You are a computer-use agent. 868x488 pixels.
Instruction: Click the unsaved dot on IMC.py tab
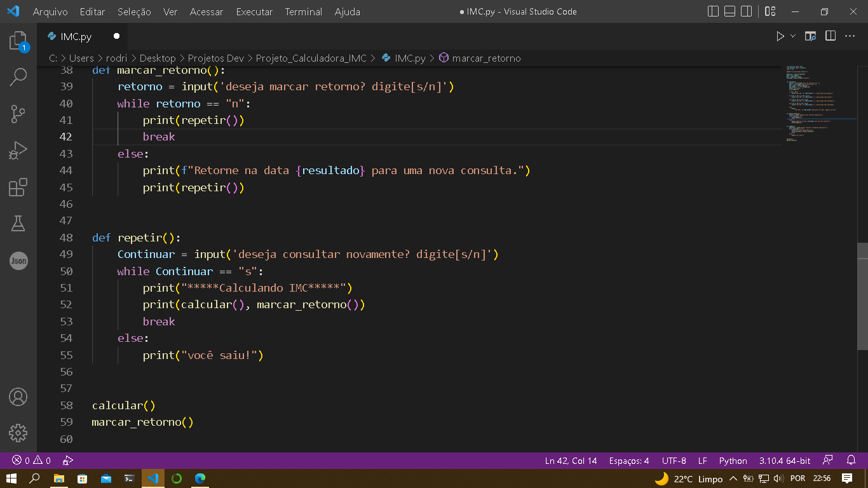pyautogui.click(x=116, y=37)
